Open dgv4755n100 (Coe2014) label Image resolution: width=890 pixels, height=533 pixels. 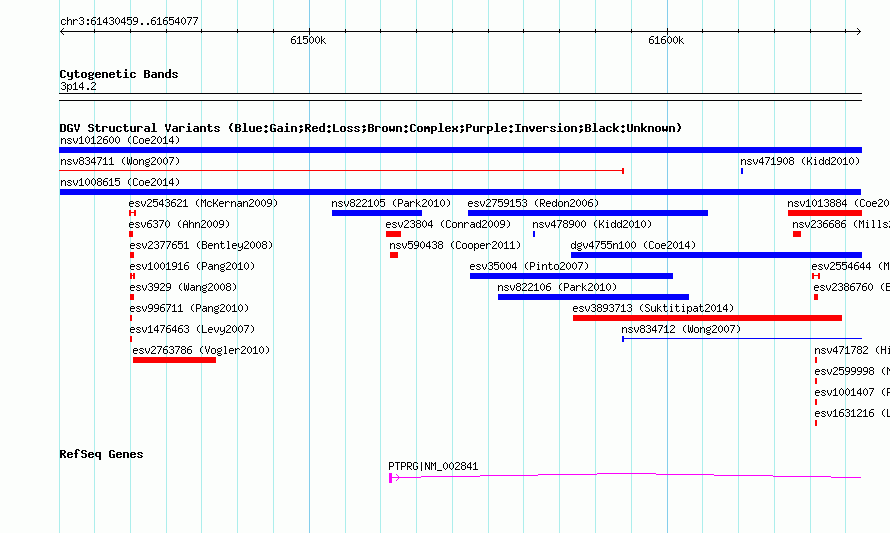[633, 245]
